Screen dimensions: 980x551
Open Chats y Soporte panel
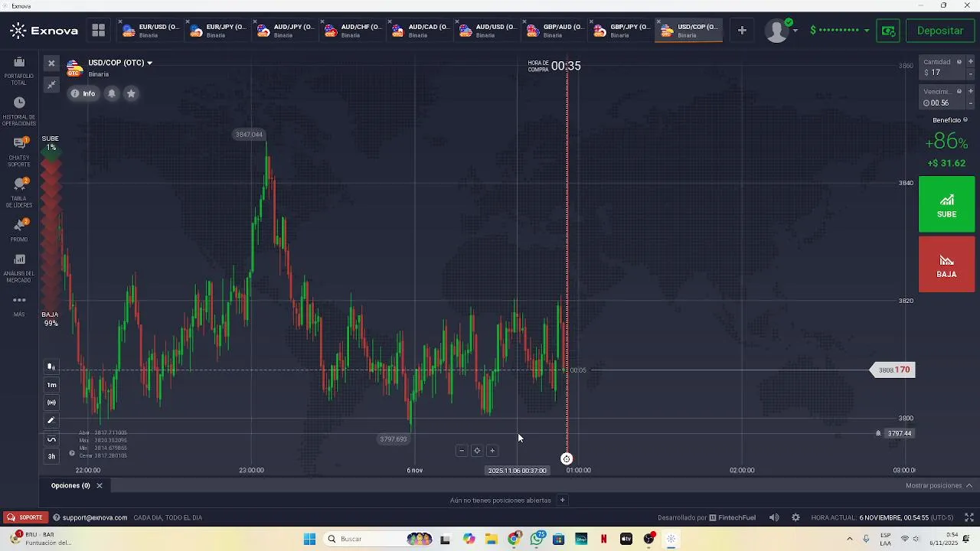19,152
